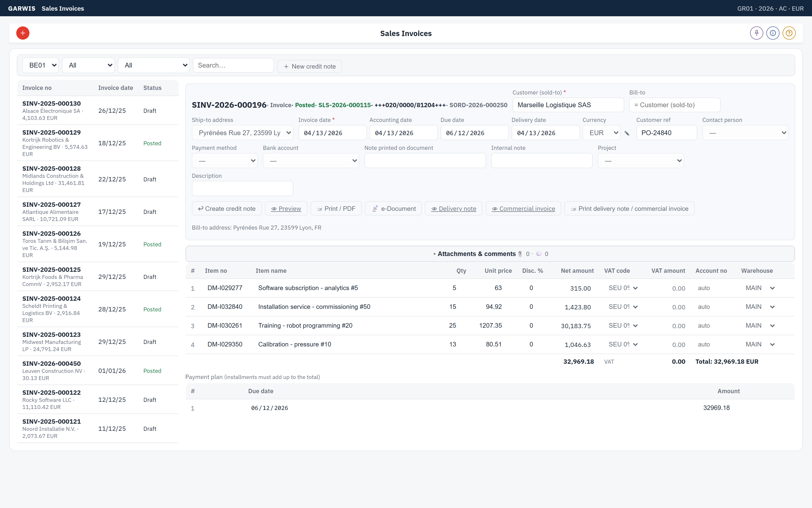
Task: Open the Project dropdown
Action: pyautogui.click(x=641, y=161)
